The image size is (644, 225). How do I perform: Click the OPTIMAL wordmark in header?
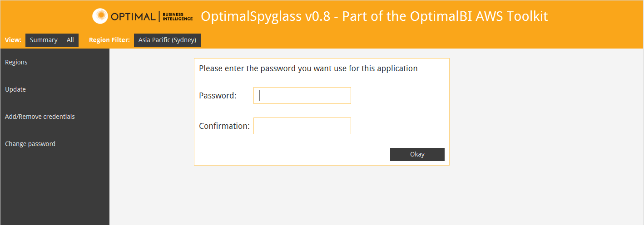[x=133, y=17]
